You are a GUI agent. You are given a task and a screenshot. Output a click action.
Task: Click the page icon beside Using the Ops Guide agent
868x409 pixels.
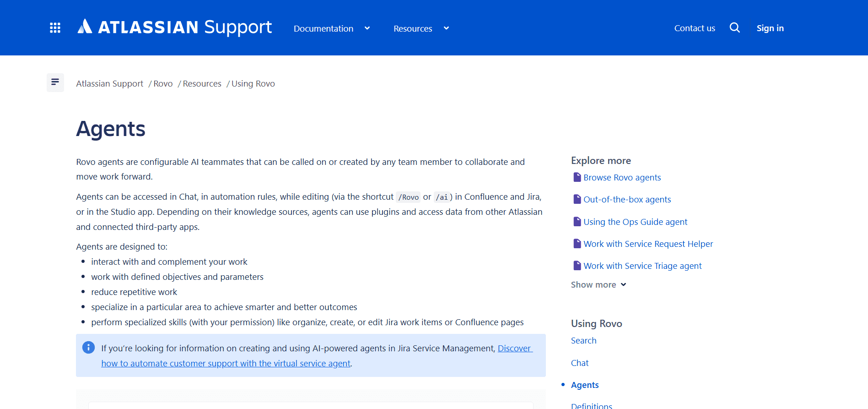tap(577, 222)
